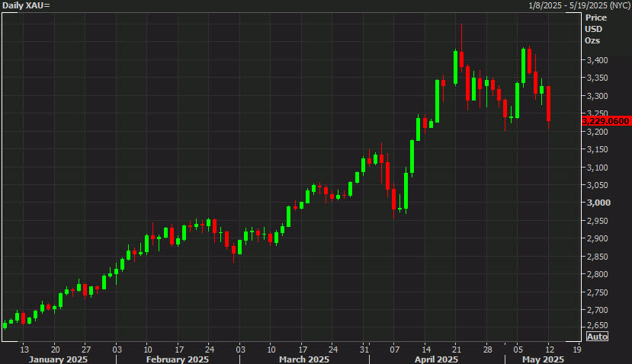
Task: Click the 'Price' axis heading
Action: pos(596,18)
